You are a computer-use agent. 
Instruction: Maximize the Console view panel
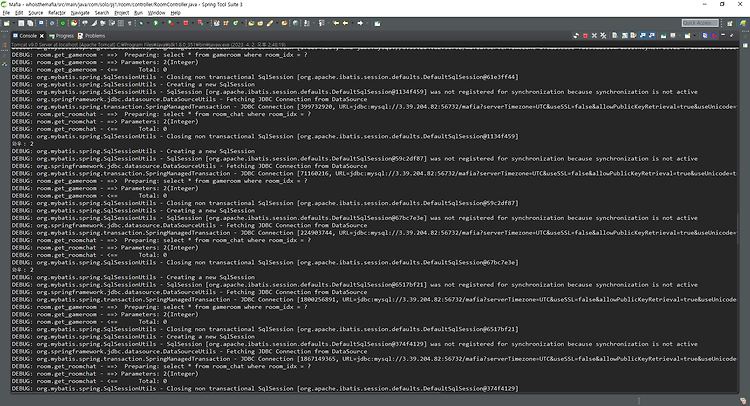click(x=731, y=35)
